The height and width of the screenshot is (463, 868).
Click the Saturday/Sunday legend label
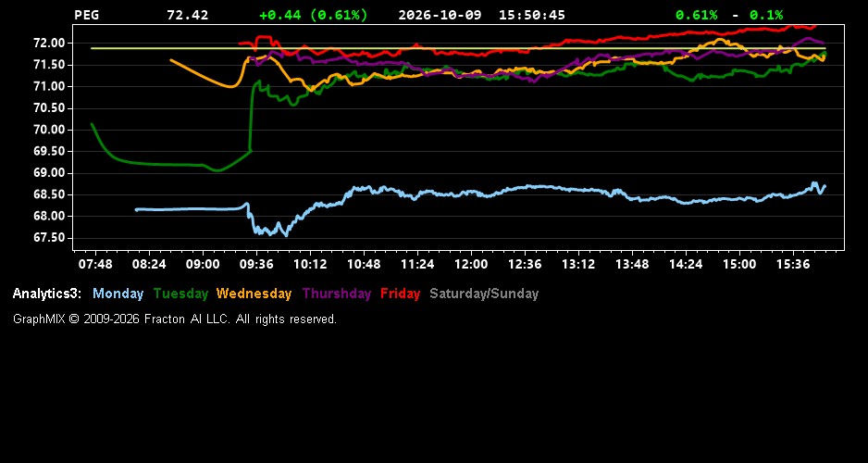(484, 294)
